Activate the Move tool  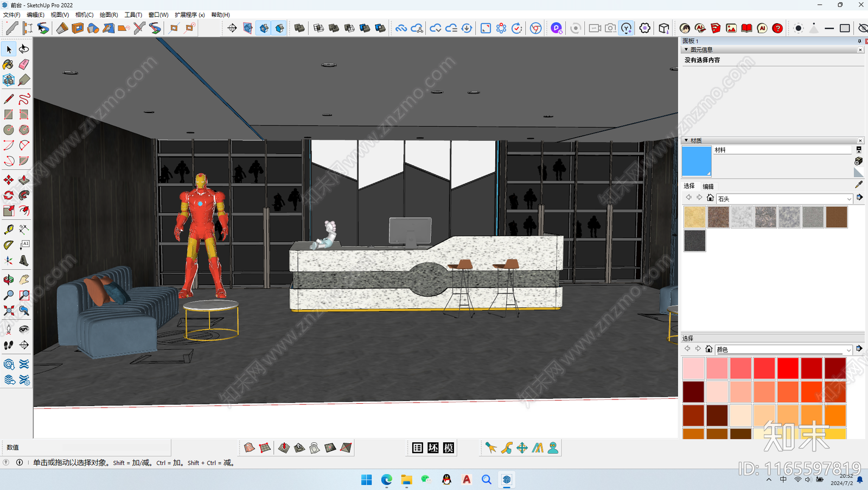click(9, 180)
